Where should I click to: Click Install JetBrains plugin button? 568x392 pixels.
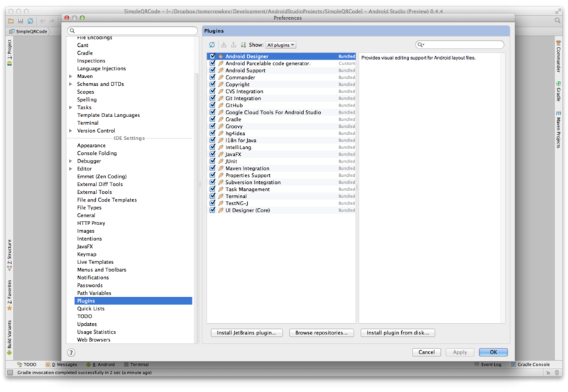point(246,332)
